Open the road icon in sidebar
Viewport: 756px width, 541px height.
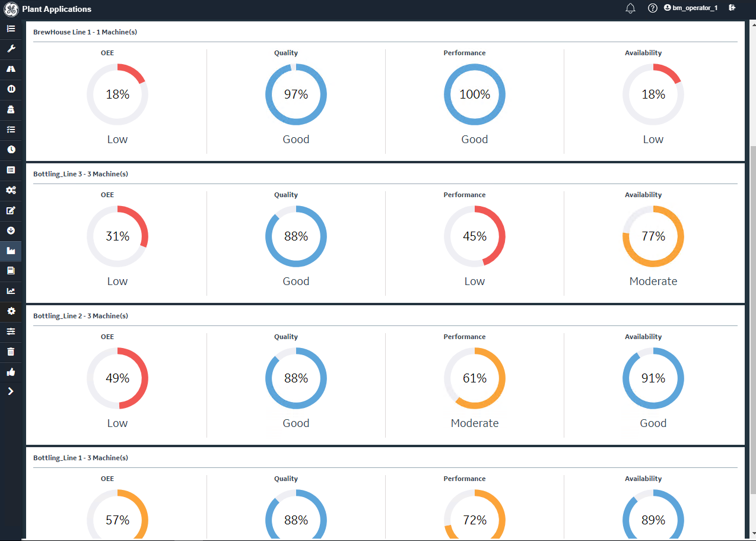click(11, 69)
